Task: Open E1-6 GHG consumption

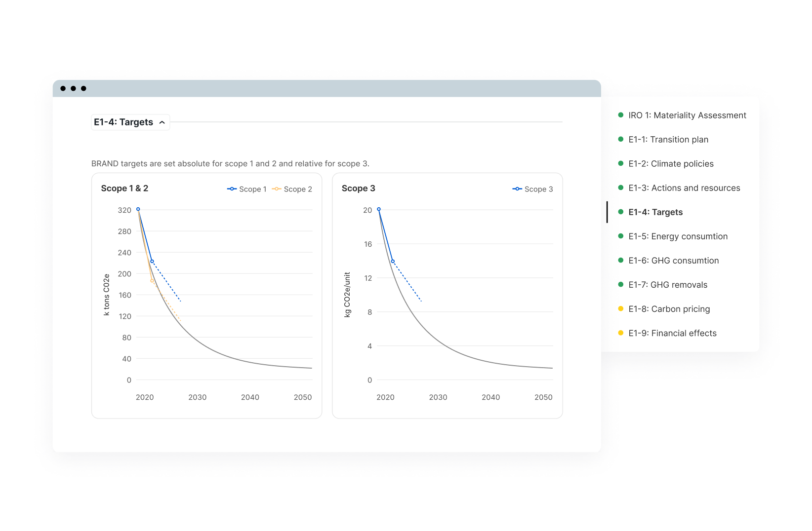Action: (x=673, y=260)
